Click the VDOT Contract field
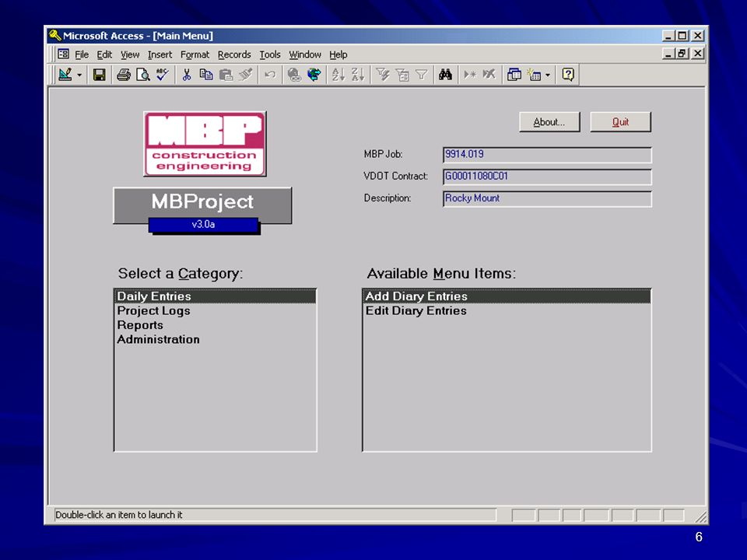The image size is (747, 560). click(547, 177)
